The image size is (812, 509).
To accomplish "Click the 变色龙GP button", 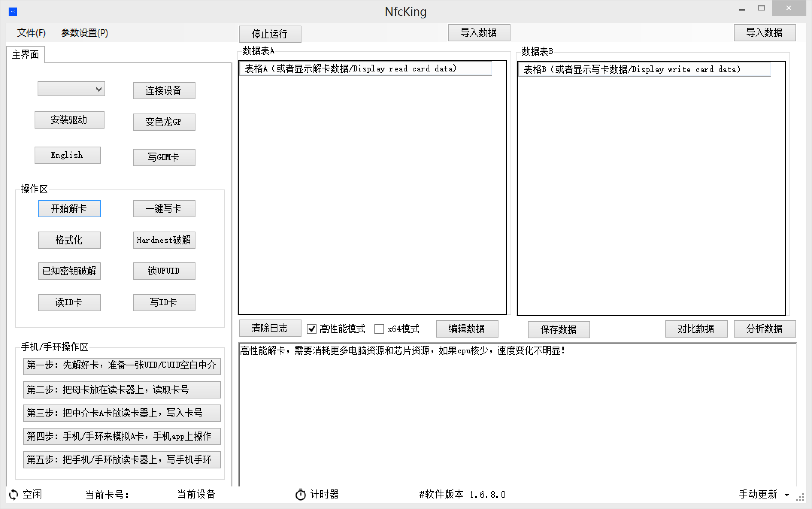I will click(x=164, y=122).
